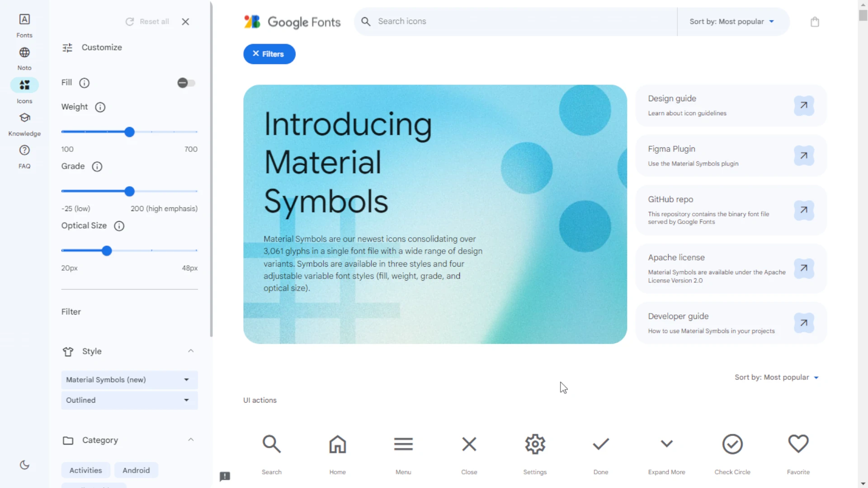Open the Figma Plugin link

click(730, 155)
